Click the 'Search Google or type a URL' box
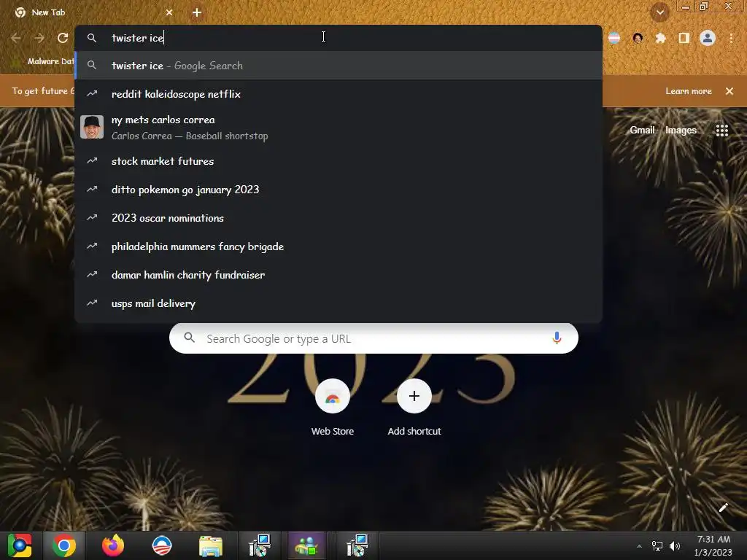 (373, 338)
